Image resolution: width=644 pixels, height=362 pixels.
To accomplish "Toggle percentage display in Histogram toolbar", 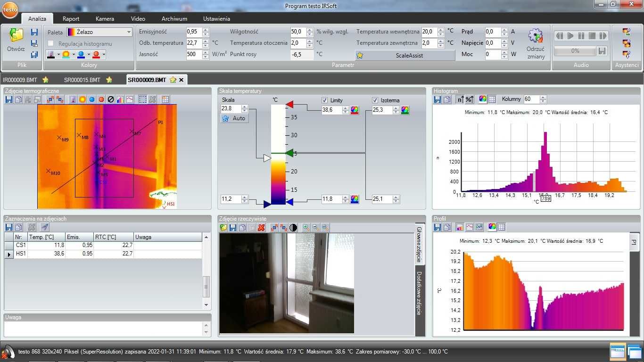I will [x=470, y=99].
